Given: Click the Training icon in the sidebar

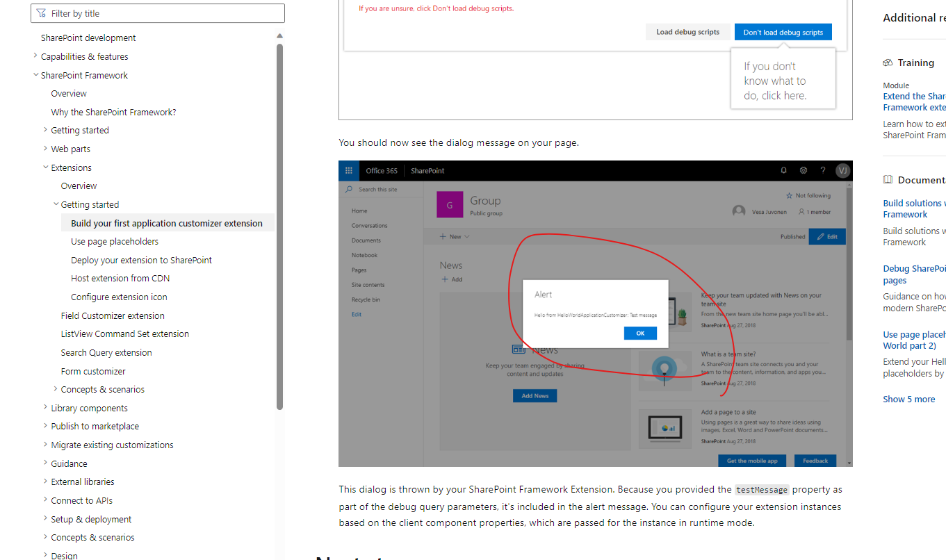Looking at the screenshot, I should pyautogui.click(x=888, y=63).
